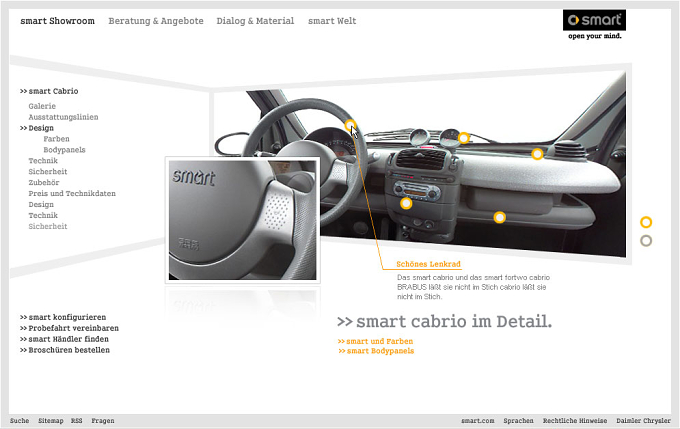
Task: Open the Fragen footer link
Action: pos(103,421)
